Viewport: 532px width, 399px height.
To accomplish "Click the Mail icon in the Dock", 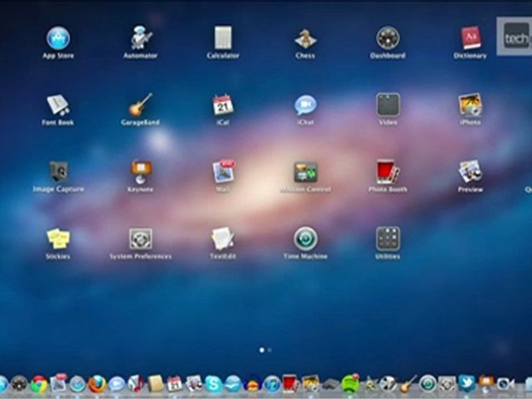I will [59, 383].
